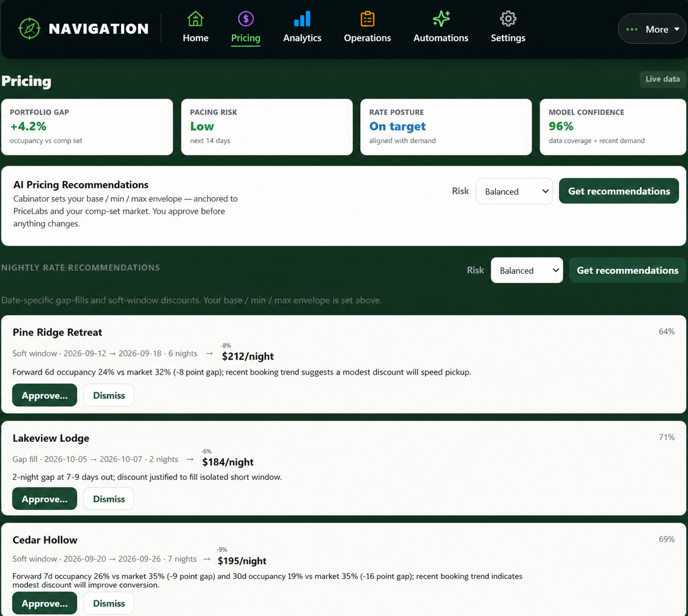
Task: Click the Settings gear icon
Action: 508,19
